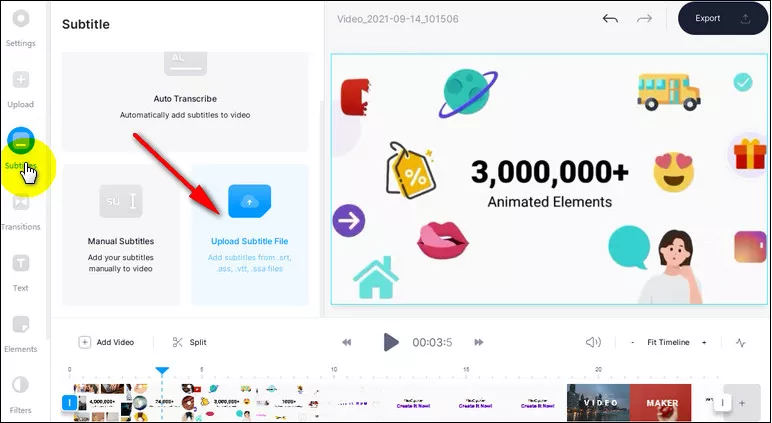Screen dimensions: 772x423
Task: Zoom in timeline with plus button
Action: point(704,342)
